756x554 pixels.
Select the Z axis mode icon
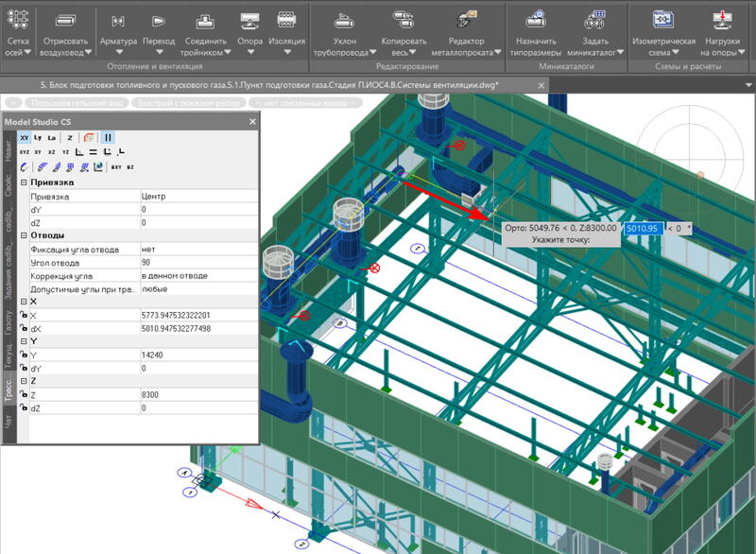[x=69, y=138]
